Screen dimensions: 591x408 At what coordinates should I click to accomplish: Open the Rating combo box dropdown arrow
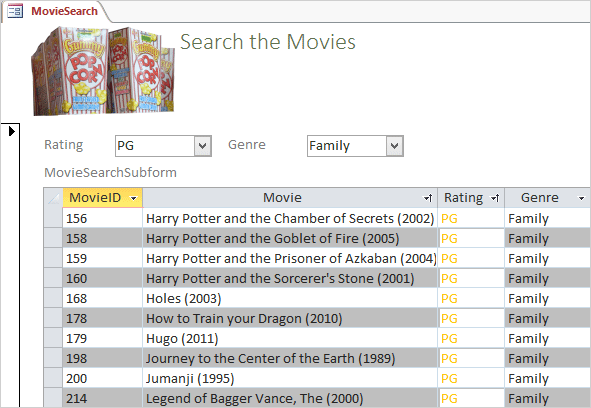(202, 146)
